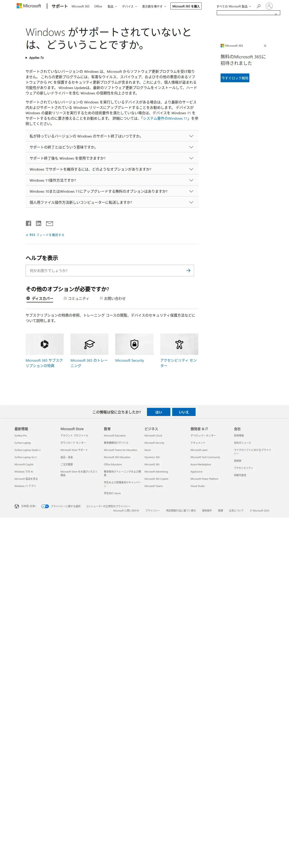
Task: Open 特定商取引法に基づく表示 footer link
Action: click(x=181, y=510)
